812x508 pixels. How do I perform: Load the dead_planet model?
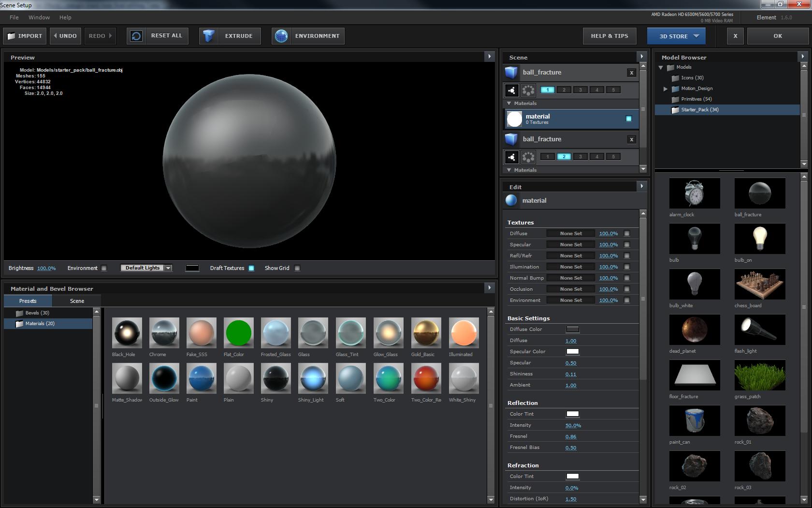(695, 329)
